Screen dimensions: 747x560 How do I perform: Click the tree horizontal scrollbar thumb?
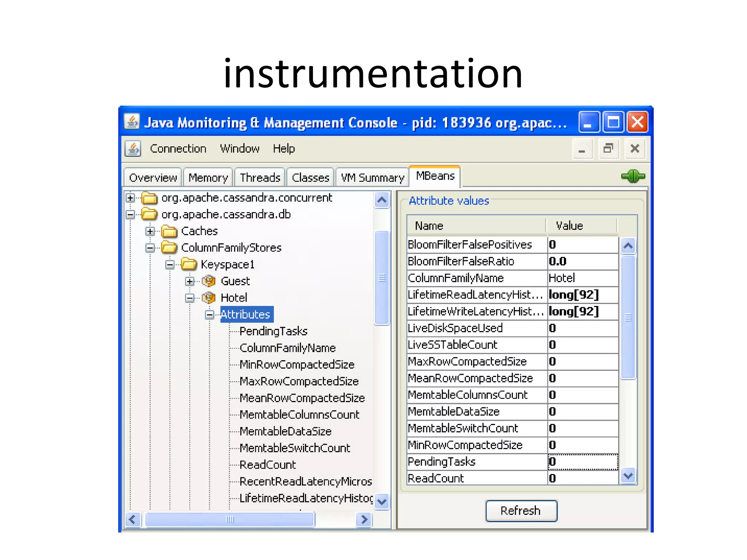click(230, 520)
